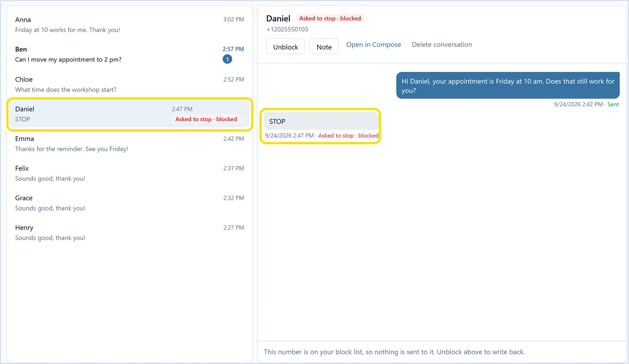Image resolution: width=629 pixels, height=364 pixels.
Task: Open Emma's conversation
Action: (x=129, y=144)
